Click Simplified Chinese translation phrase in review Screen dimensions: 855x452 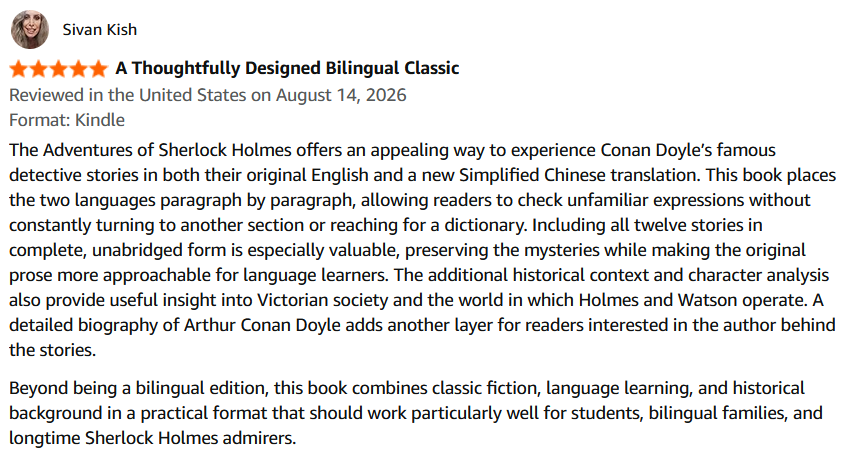tap(579, 175)
